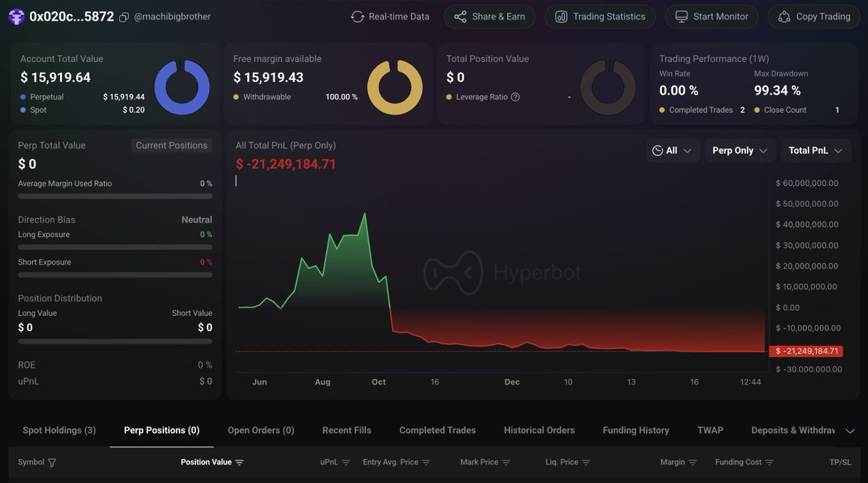This screenshot has width=868, height=483.
Task: Open Deposits & Withdrawals tab
Action: [x=793, y=430]
